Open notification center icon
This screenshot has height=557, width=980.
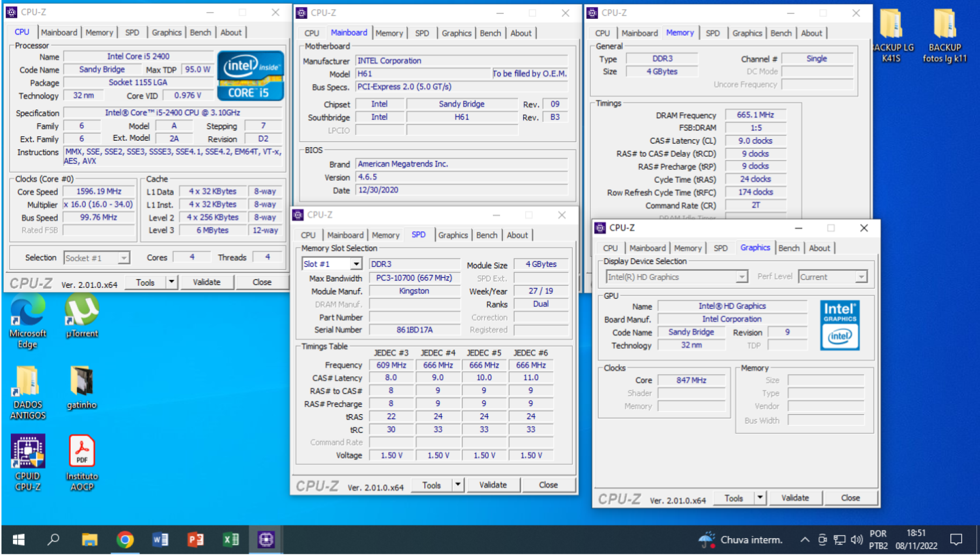(x=956, y=540)
